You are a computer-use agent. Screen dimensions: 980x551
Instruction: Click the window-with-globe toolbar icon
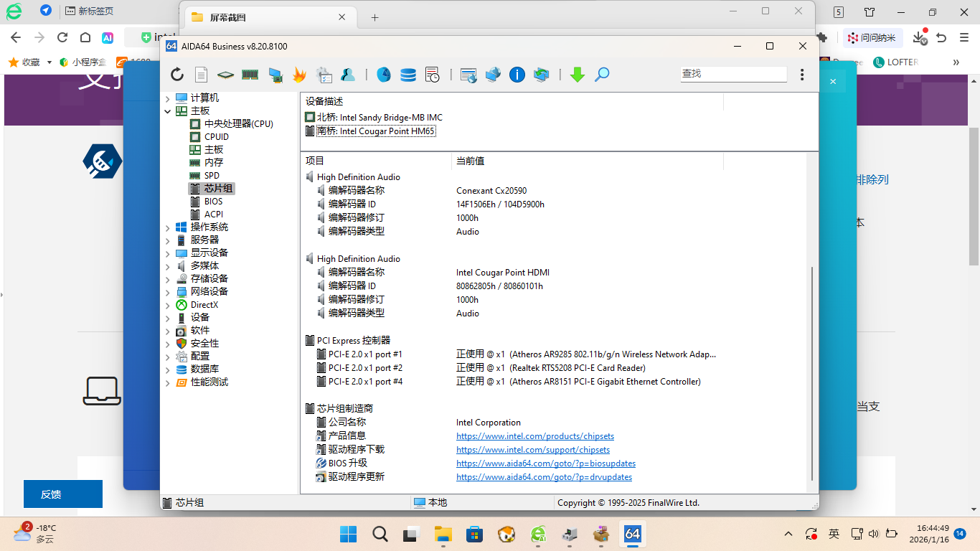[468, 74]
